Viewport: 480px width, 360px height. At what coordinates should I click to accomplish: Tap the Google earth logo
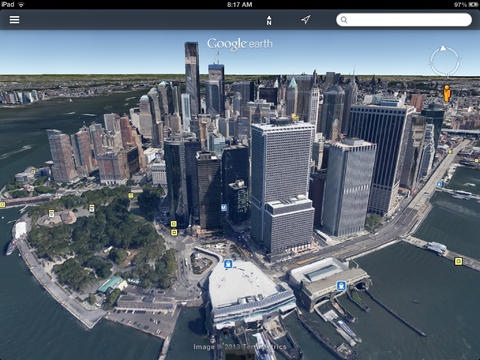point(240,44)
